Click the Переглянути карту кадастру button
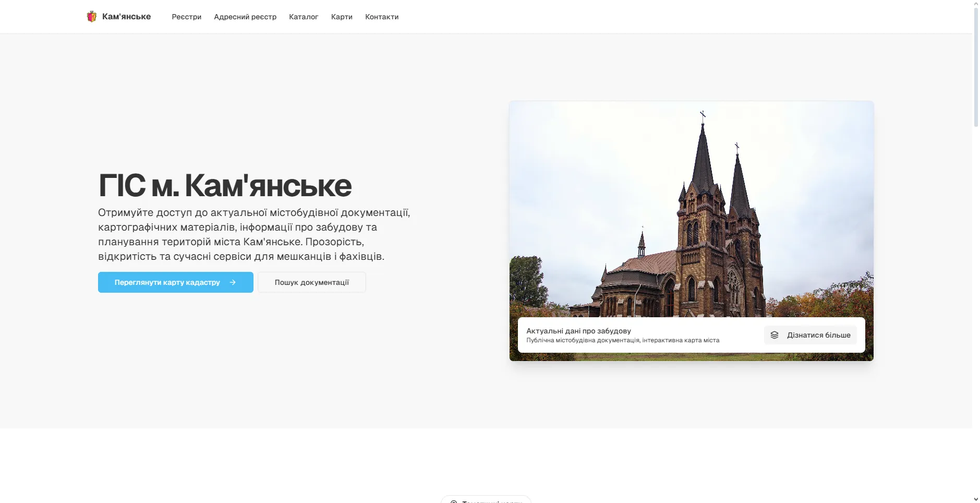Image resolution: width=980 pixels, height=503 pixels. tap(176, 282)
